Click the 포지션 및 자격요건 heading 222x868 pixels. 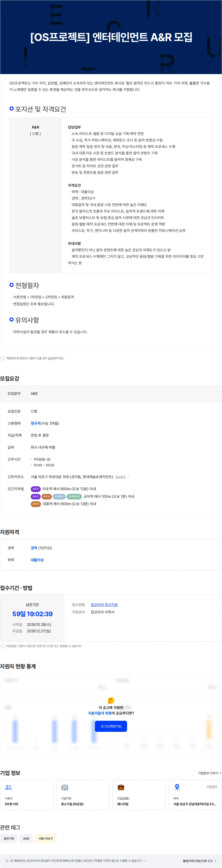40,109
